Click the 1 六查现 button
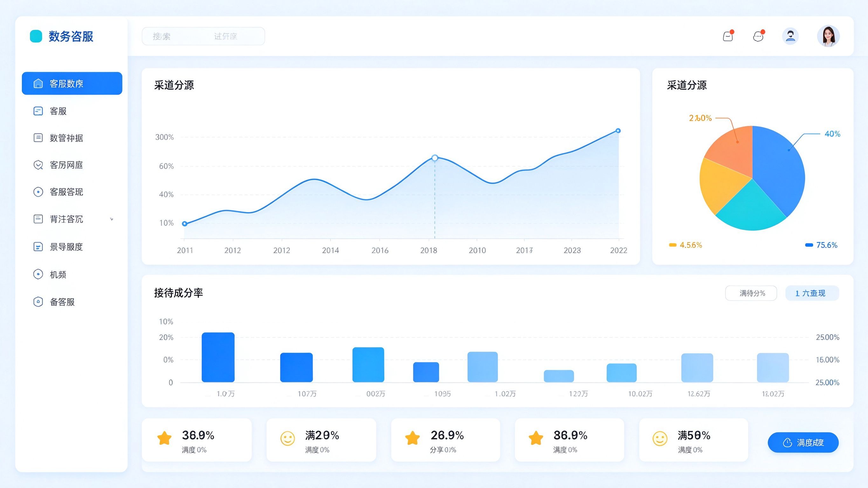The height and width of the screenshot is (488, 868). [812, 293]
